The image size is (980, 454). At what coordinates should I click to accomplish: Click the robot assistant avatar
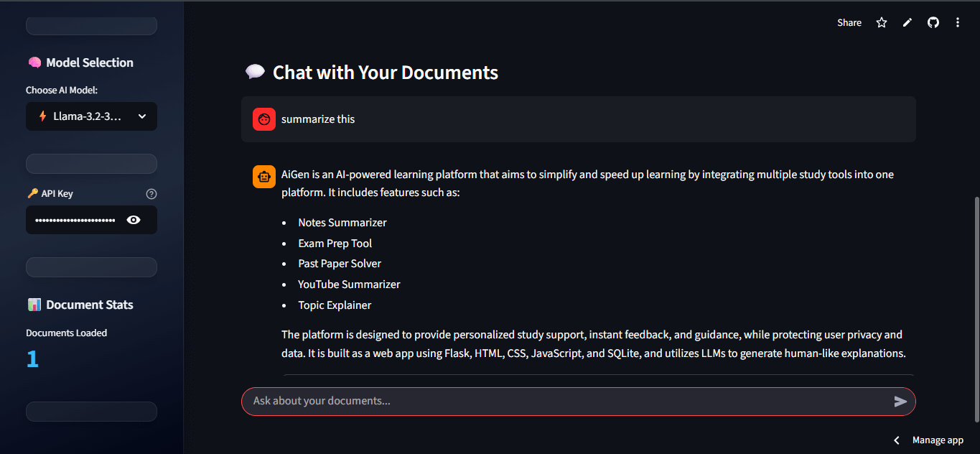[263, 176]
